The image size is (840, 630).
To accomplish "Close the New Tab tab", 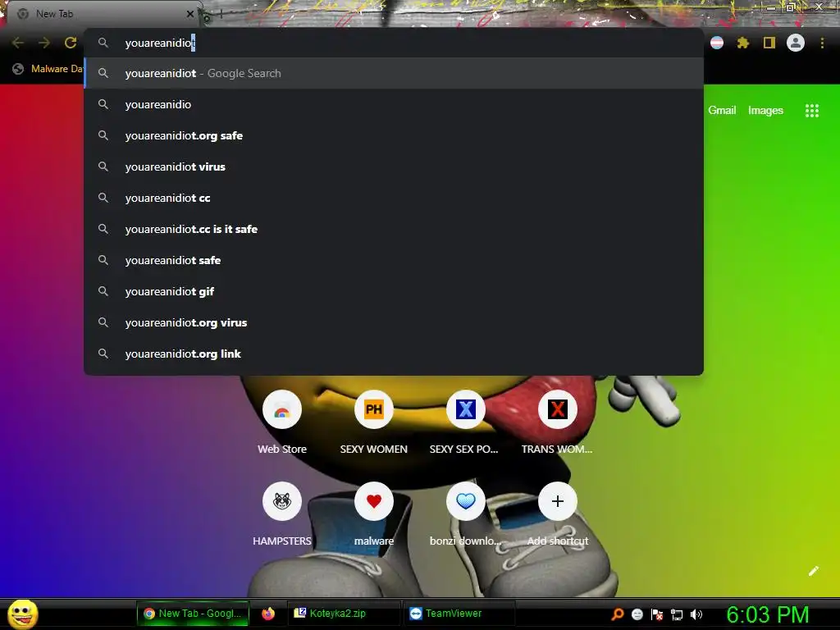I will [190, 14].
